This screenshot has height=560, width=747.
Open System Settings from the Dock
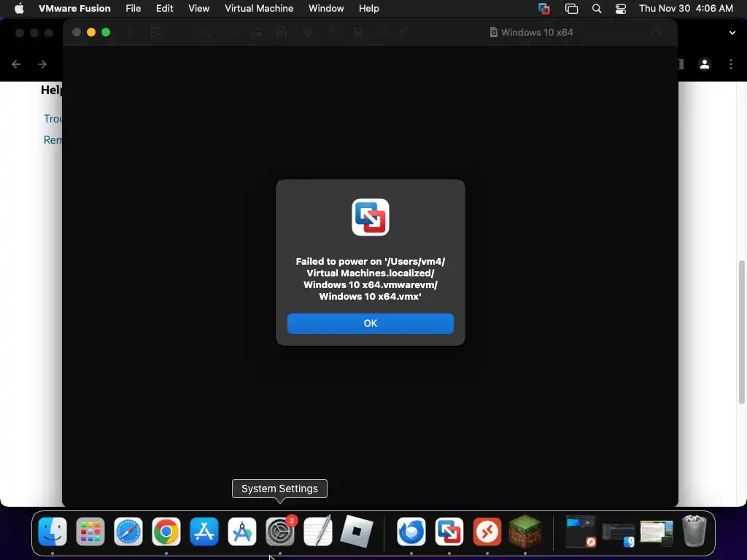(x=280, y=532)
